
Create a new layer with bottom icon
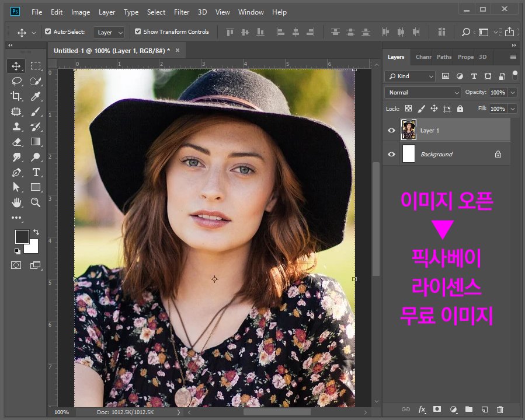484,409
